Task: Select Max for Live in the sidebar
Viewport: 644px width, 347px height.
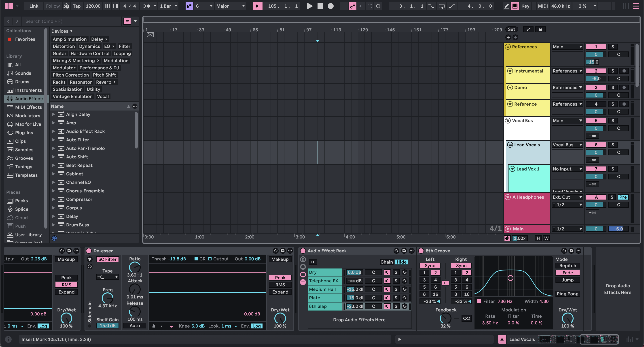Action: tap(28, 124)
